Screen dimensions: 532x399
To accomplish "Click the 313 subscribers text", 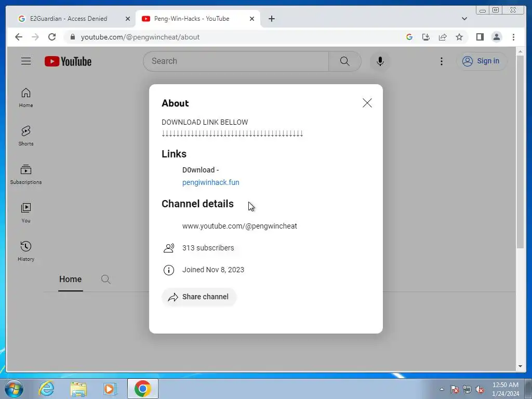I will click(x=208, y=248).
